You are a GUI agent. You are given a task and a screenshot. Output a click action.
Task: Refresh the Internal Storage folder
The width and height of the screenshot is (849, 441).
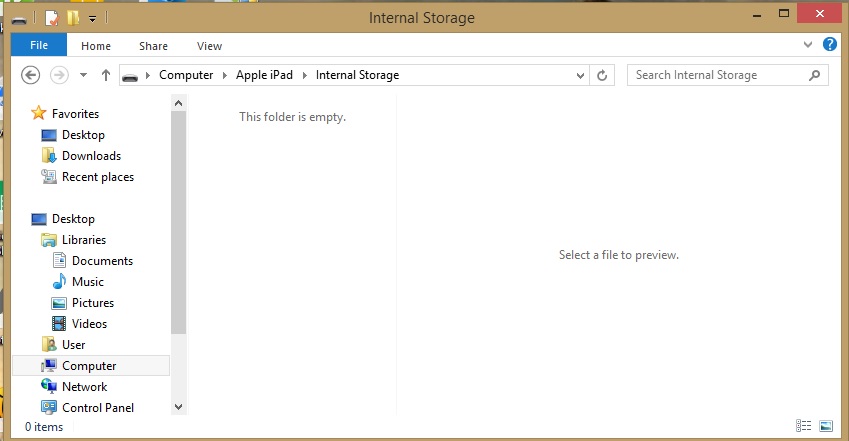click(602, 75)
